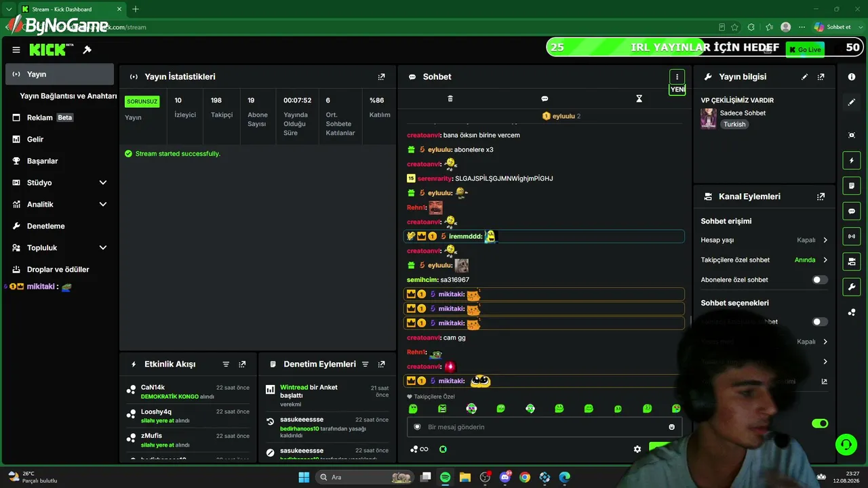Click the infinity points icon below the message box
This screenshot has width=868, height=488.
(420, 449)
